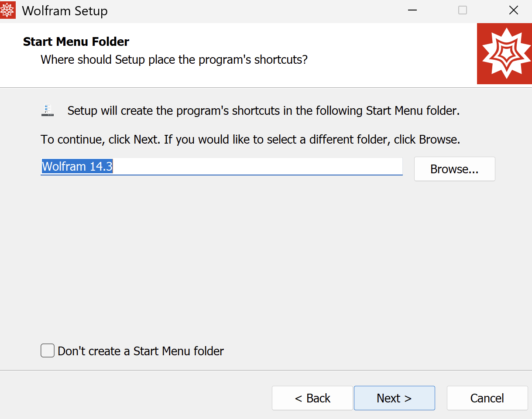Screen dimensions: 532x419
Task: Close the Wolfram Setup window
Action: 513,10
